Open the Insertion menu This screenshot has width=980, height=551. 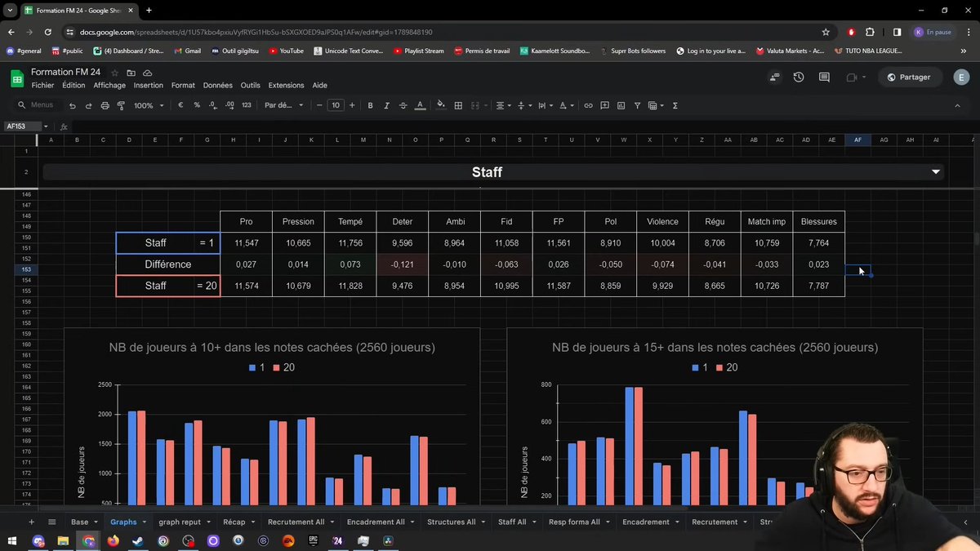point(148,85)
